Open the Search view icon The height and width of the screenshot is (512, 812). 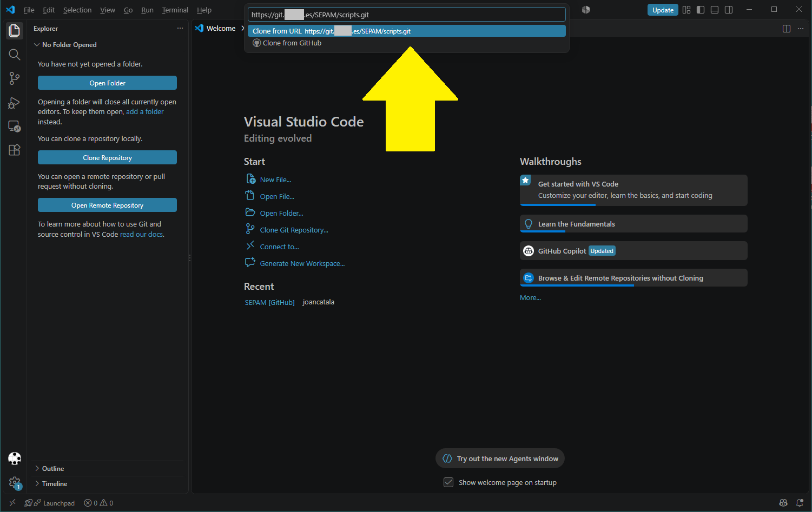click(x=15, y=55)
